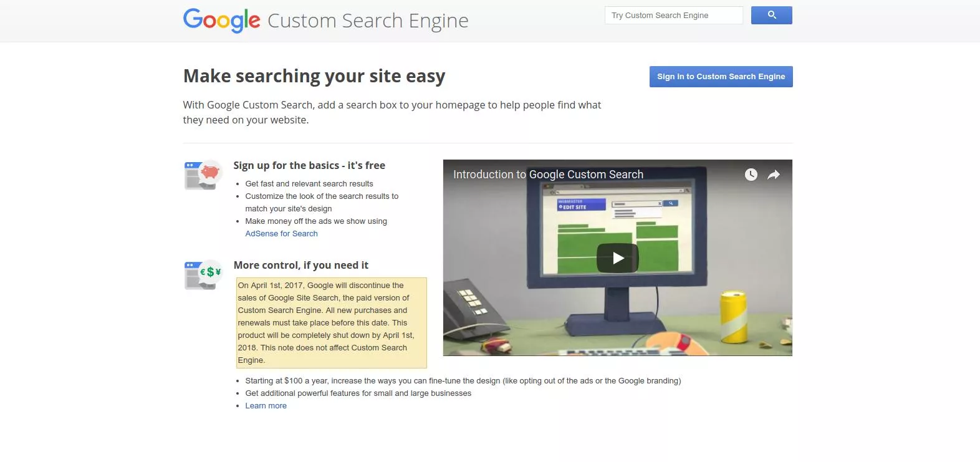The height and width of the screenshot is (462, 980).
Task: Click inside the Try Custom Search Engine field
Action: (x=673, y=15)
